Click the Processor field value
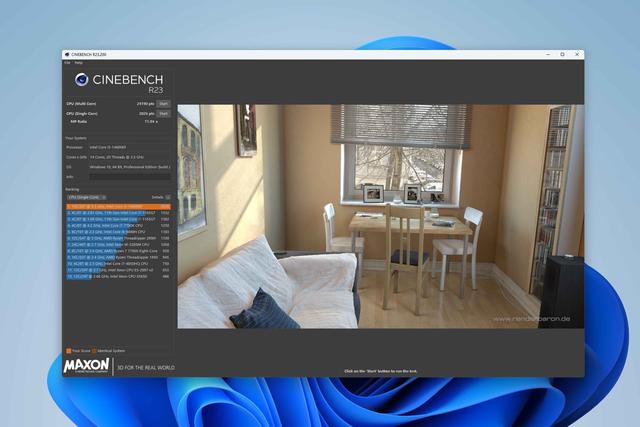 pos(130,147)
